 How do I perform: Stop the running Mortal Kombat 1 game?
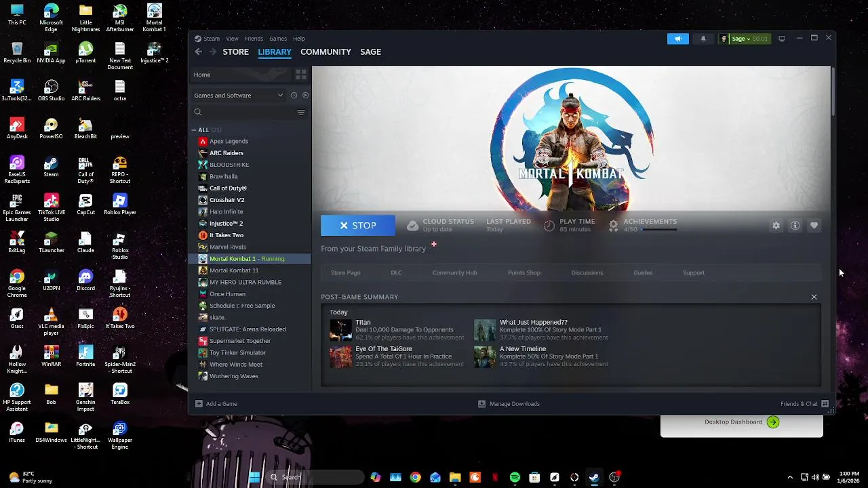(x=358, y=226)
